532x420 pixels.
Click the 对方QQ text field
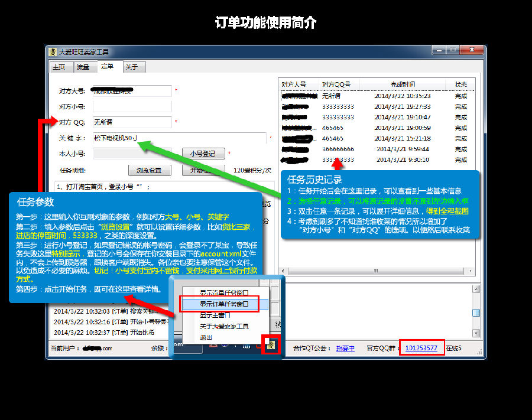click(x=132, y=122)
